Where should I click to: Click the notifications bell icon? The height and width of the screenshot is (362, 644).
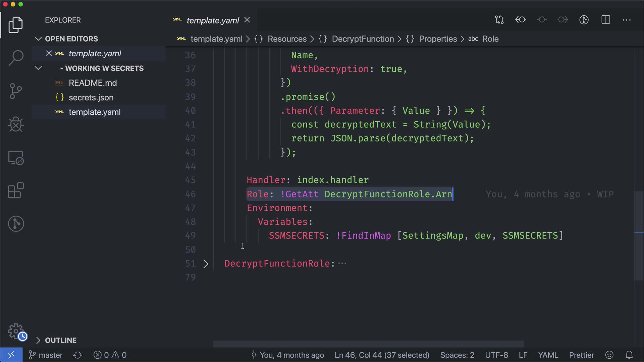629,355
